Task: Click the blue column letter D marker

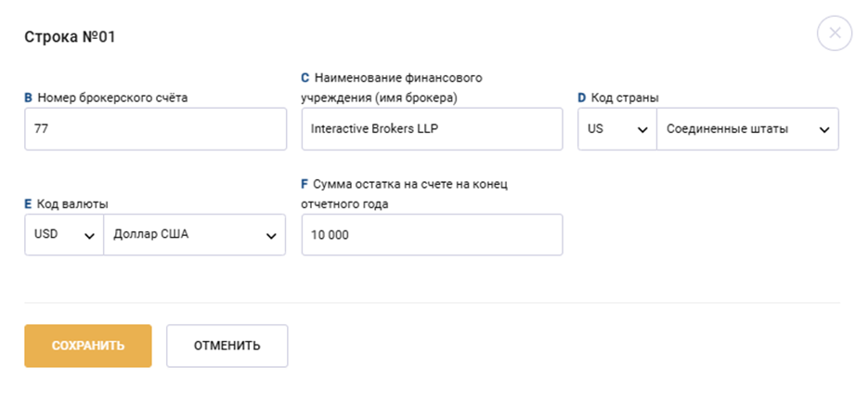Action: pyautogui.click(x=582, y=98)
